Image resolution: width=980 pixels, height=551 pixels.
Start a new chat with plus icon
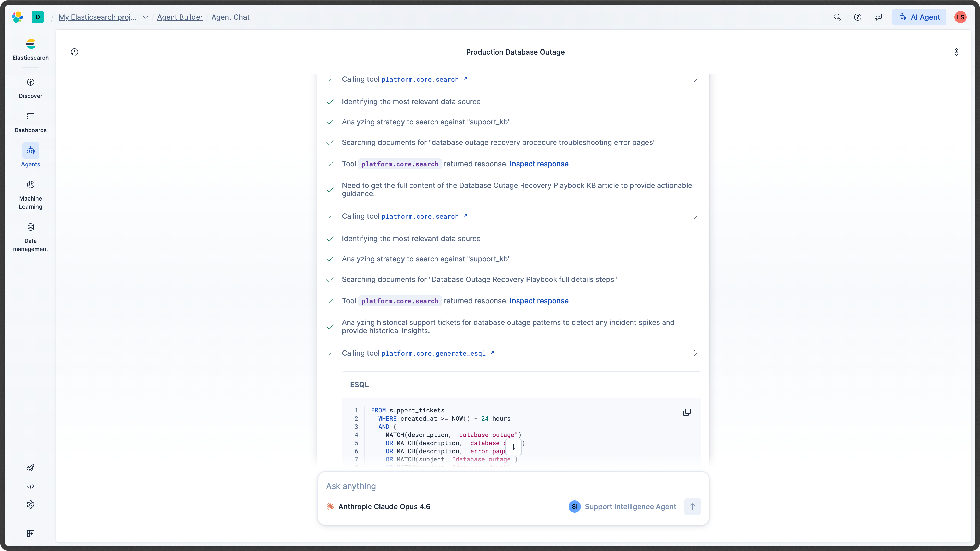coord(91,52)
